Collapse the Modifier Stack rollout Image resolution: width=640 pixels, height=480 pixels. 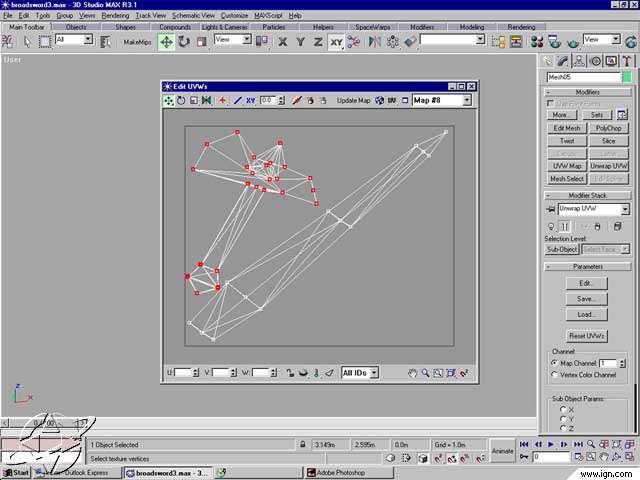(x=588, y=196)
